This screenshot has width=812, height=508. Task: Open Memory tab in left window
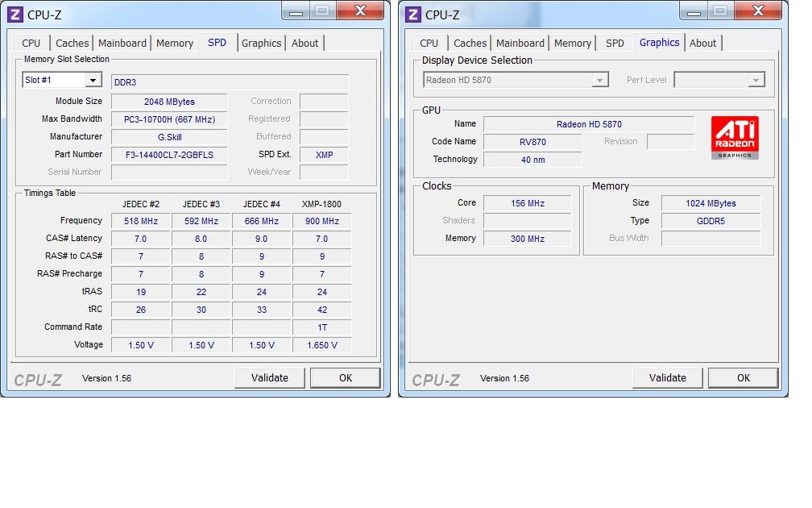coord(175,43)
